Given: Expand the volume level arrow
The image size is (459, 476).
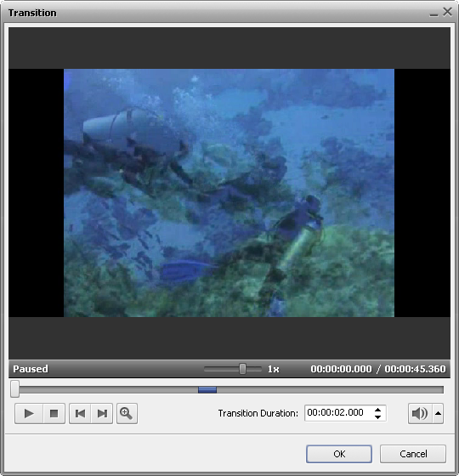Looking at the screenshot, I should pyautogui.click(x=438, y=413).
